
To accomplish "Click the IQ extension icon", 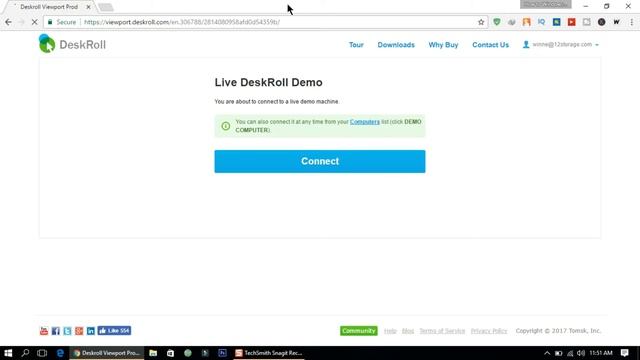I will 542,22.
